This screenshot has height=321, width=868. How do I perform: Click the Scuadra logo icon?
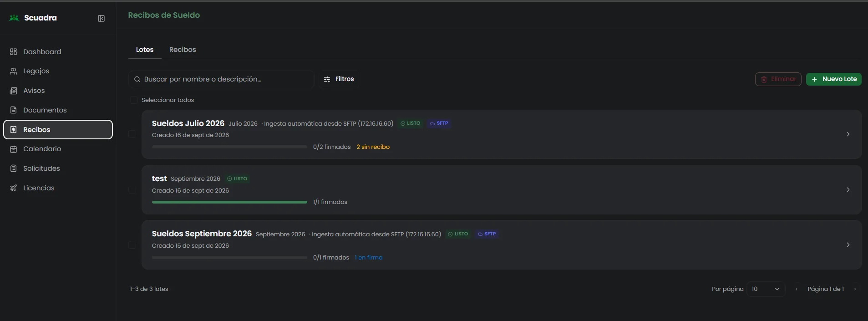pos(14,18)
